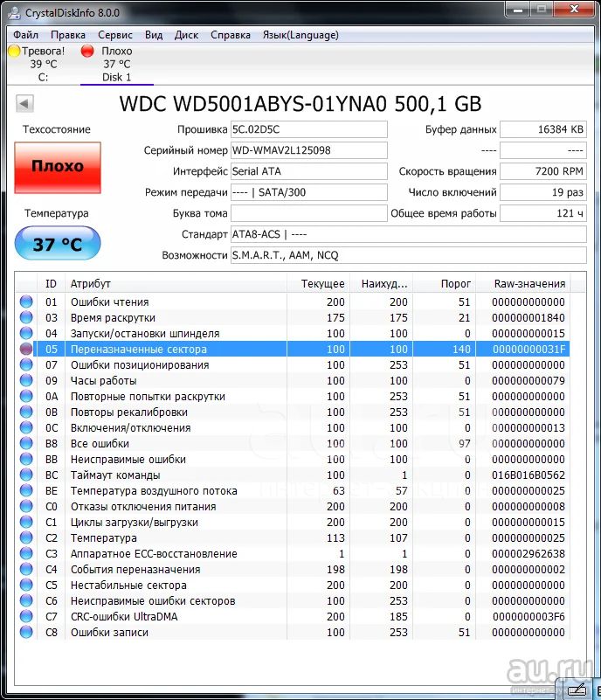
Task: Click raw value 016B016B0562 of Таймаут команды
Action: 528,475
